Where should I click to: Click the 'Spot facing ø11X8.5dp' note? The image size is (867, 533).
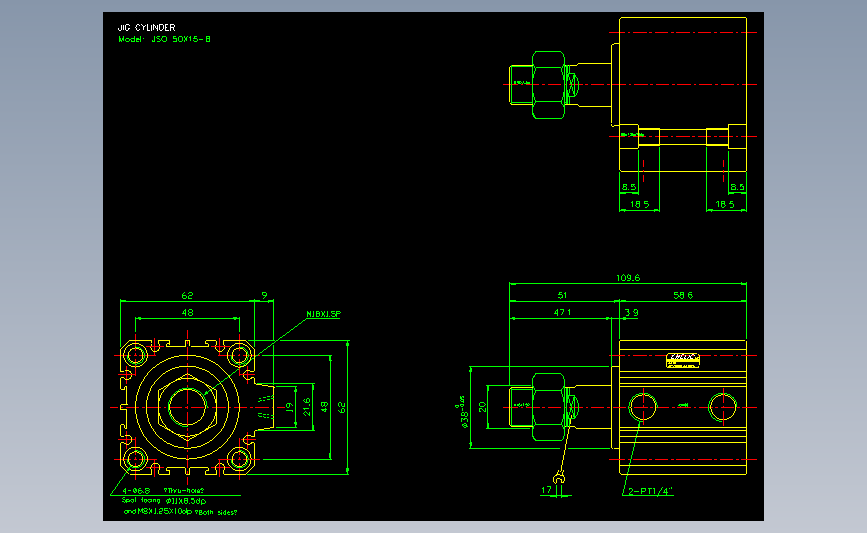[x=164, y=500]
